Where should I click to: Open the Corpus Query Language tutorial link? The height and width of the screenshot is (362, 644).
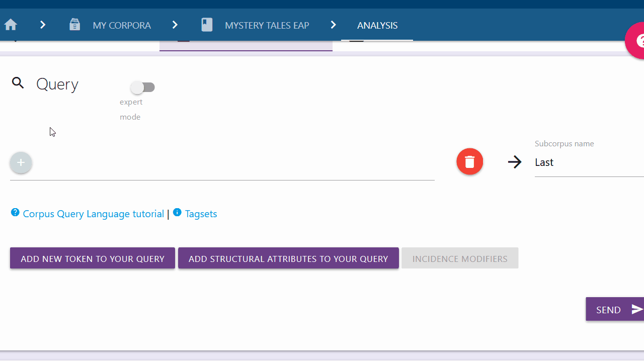coord(94,214)
